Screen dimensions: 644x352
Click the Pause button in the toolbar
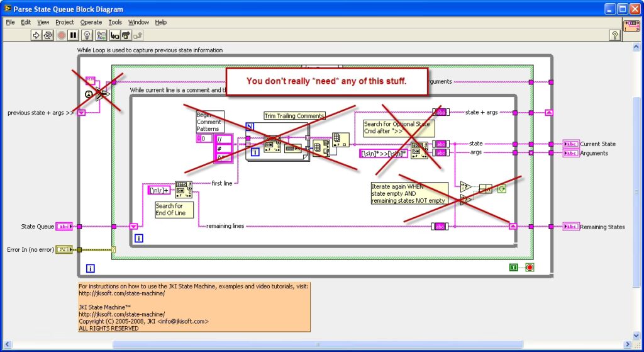[x=74, y=35]
